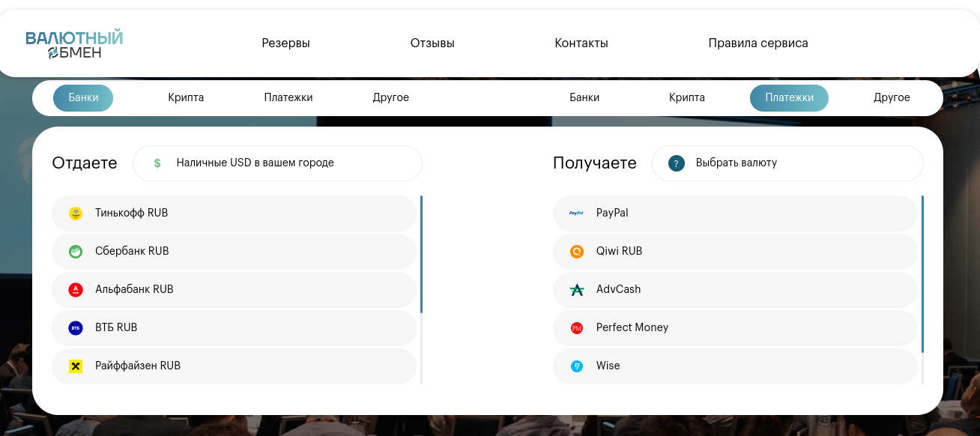980x436 pixels.
Task: Select the Другое category on the right
Action: (892, 97)
